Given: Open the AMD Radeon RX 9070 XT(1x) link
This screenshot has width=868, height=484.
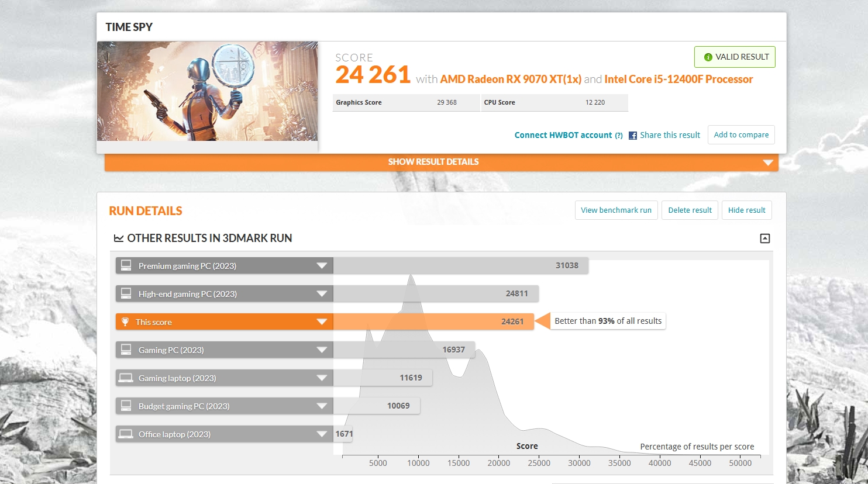Looking at the screenshot, I should point(511,79).
